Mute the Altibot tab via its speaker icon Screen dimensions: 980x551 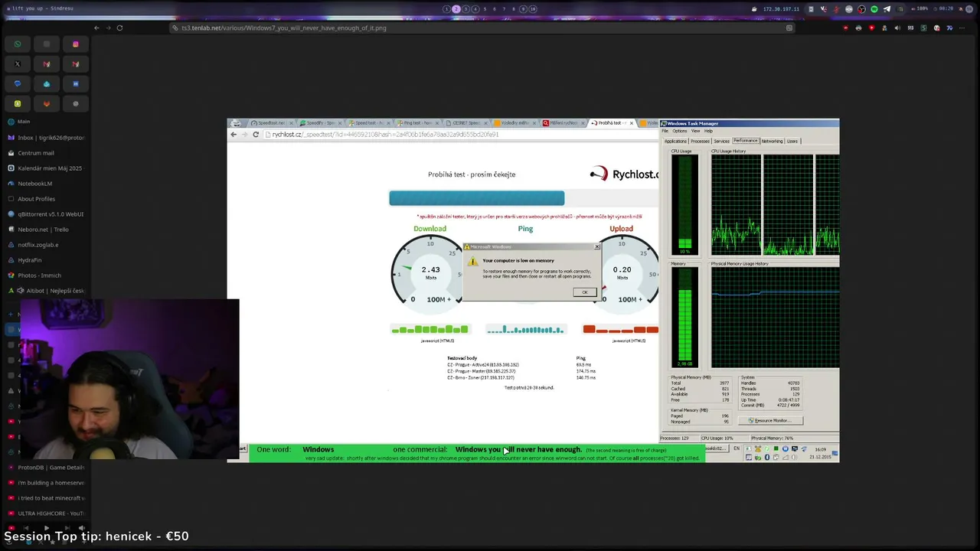(x=20, y=291)
